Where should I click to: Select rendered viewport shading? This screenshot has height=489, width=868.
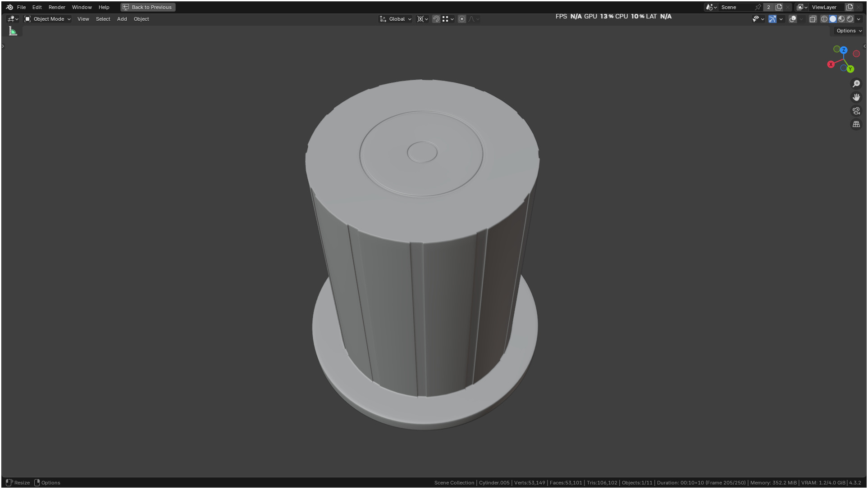click(x=850, y=19)
